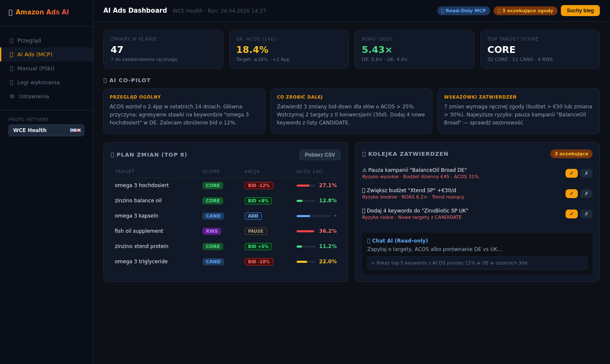Sort by the TARGET column header
The image size is (610, 364).
click(x=125, y=171)
